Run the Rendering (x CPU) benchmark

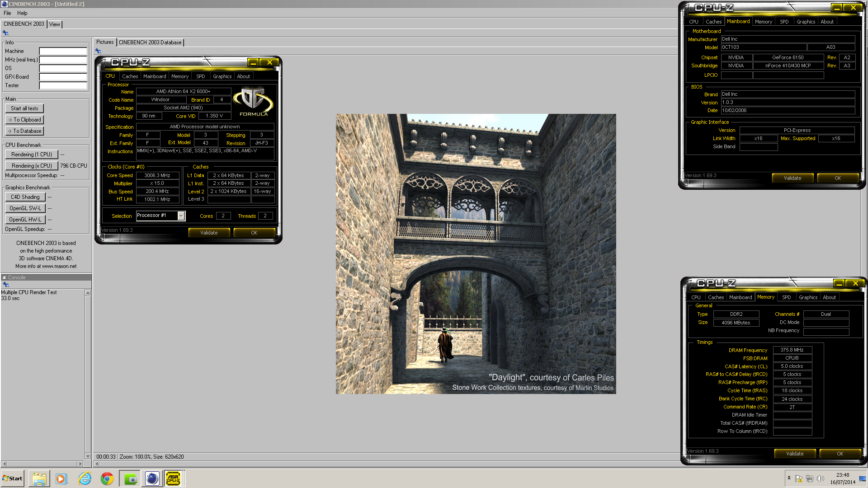click(32, 166)
